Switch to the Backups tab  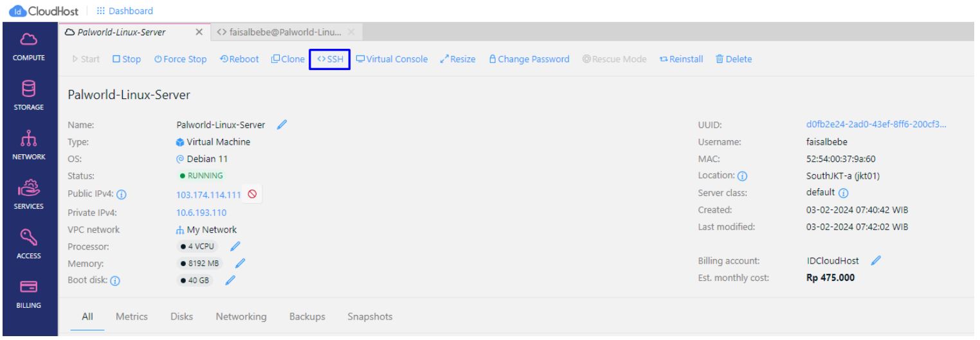(x=307, y=317)
